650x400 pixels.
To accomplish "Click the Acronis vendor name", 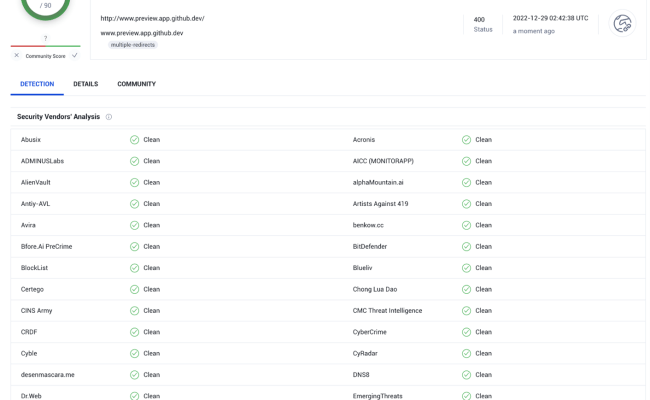I will coord(364,140).
